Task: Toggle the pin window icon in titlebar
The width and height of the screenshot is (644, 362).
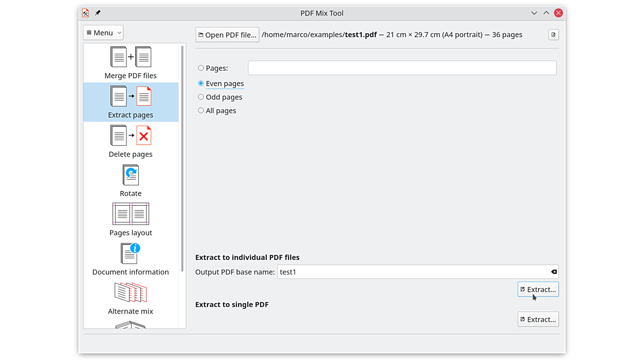Action: (98, 13)
